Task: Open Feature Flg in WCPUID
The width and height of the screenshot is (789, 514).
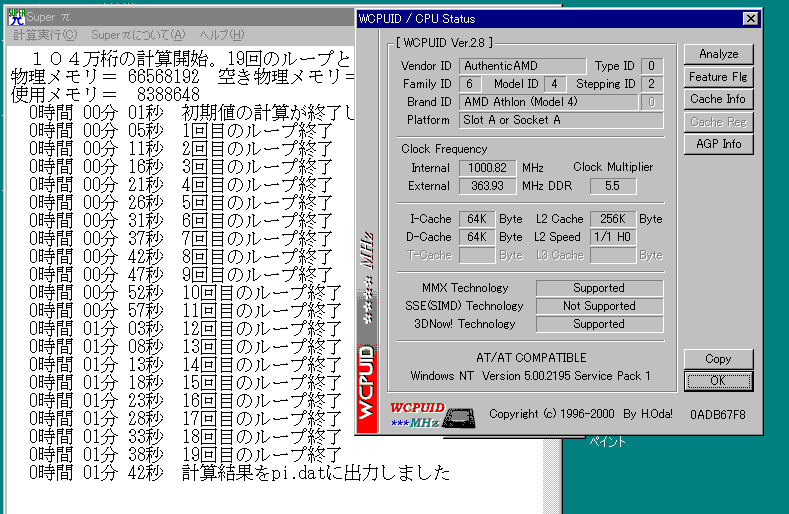Action: pyautogui.click(x=719, y=77)
